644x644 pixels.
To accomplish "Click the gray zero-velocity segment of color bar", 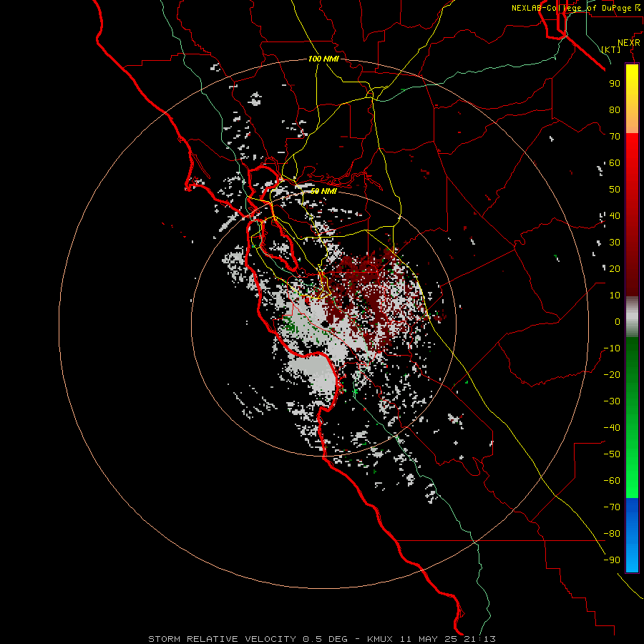I will coord(632,317).
